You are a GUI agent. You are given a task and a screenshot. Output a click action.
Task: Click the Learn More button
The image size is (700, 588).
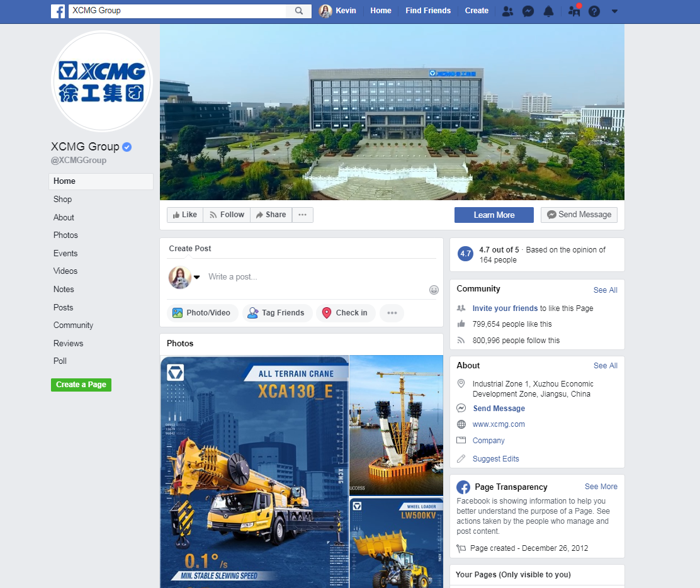[494, 215]
